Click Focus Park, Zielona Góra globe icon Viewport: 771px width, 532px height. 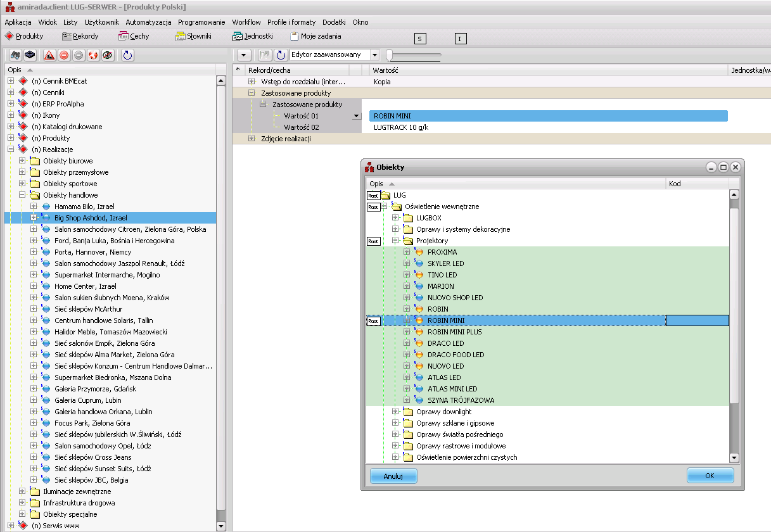46,423
